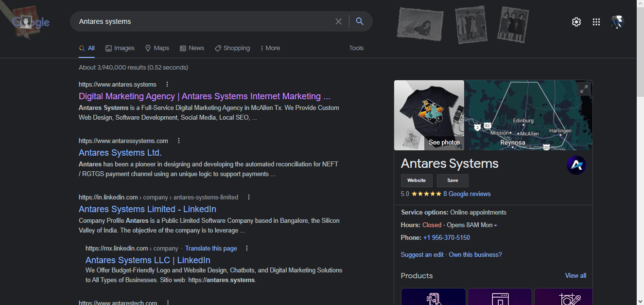Click the Products section heading

pos(417,276)
